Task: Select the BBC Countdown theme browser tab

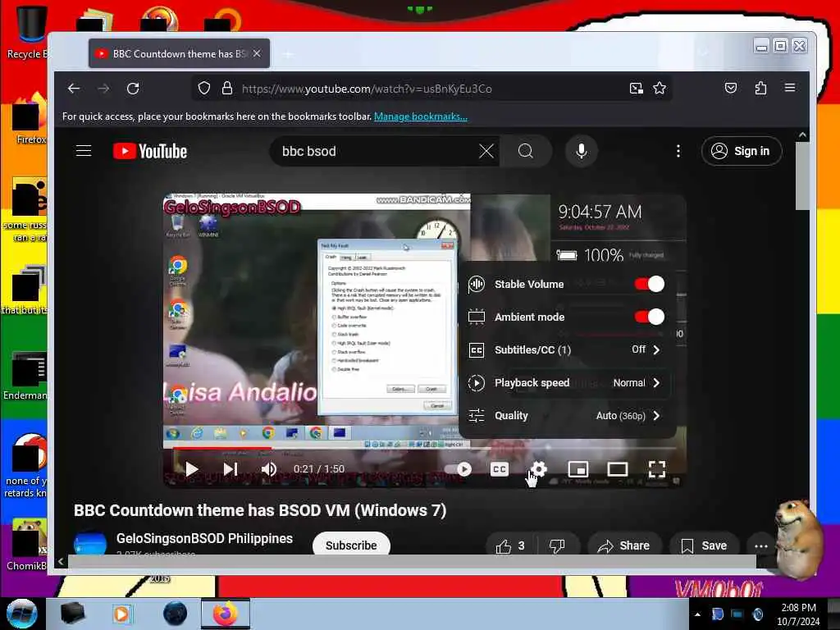Action: click(x=179, y=53)
